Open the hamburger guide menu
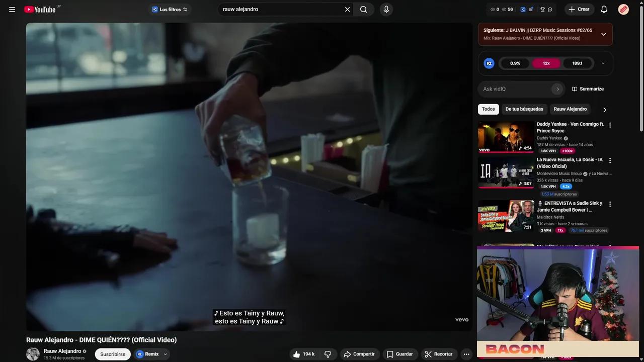This screenshot has width=644, height=362. coord(12,10)
